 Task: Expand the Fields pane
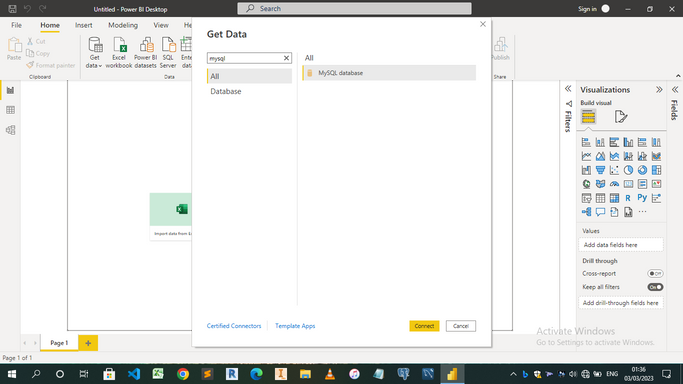tap(675, 90)
